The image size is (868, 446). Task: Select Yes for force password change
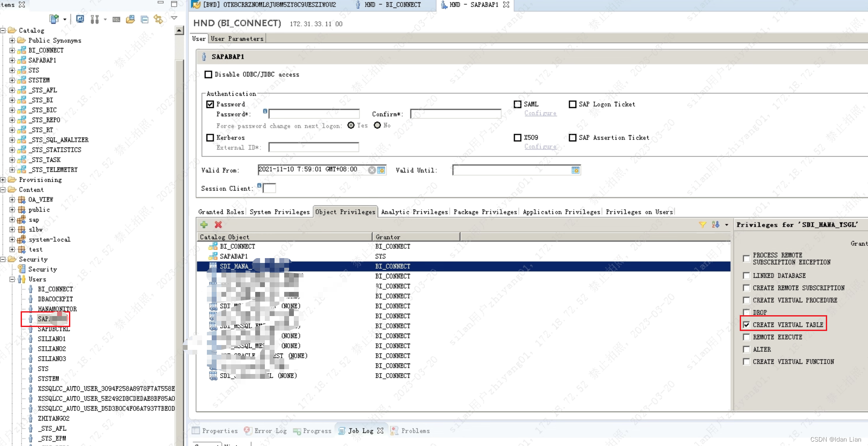(x=351, y=125)
